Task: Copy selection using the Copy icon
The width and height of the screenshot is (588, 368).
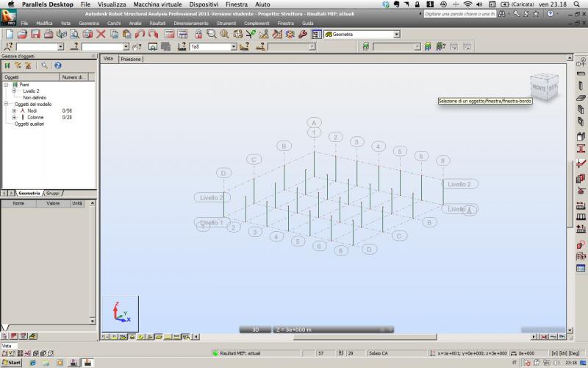Action: 115,34
